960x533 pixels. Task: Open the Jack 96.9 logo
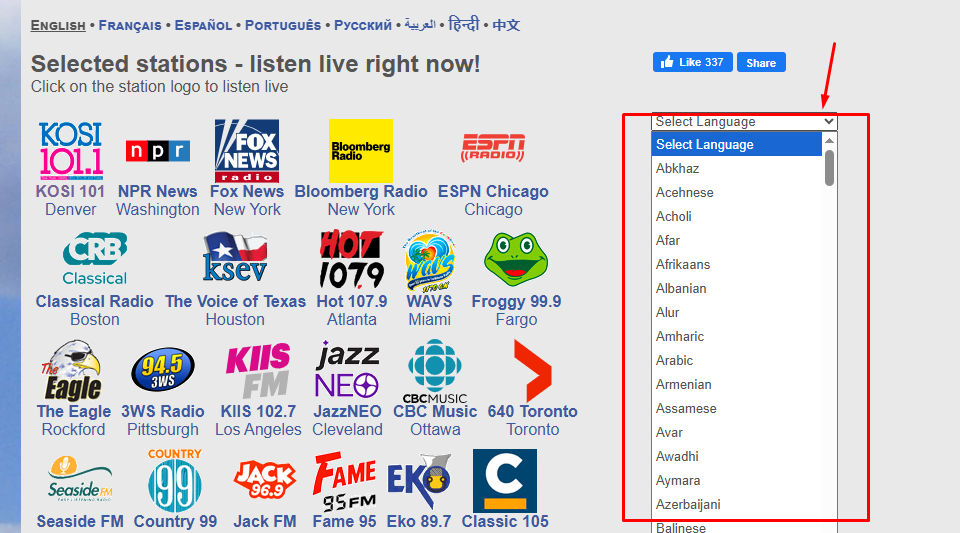264,480
